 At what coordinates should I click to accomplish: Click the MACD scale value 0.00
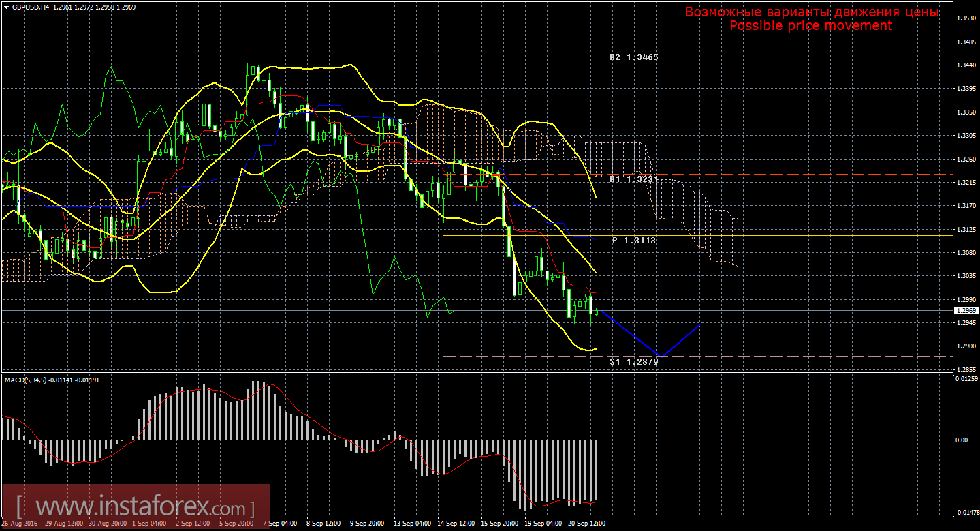tap(963, 440)
